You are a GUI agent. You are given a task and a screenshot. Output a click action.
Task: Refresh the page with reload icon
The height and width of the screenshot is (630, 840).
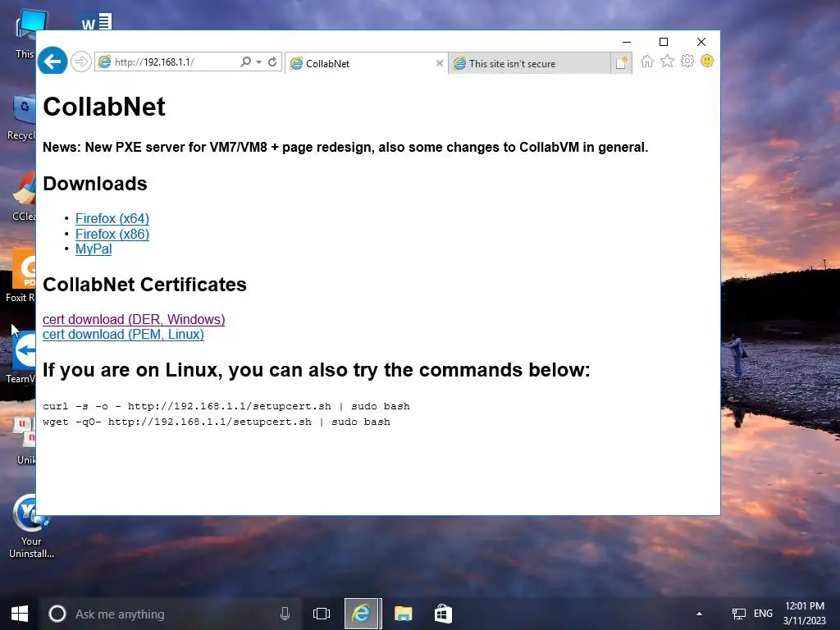pyautogui.click(x=272, y=62)
